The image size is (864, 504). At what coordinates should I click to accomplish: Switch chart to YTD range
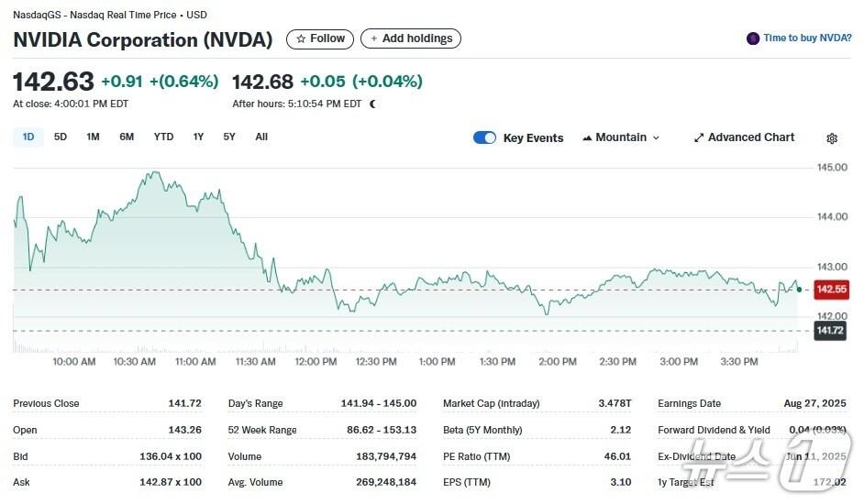(163, 137)
